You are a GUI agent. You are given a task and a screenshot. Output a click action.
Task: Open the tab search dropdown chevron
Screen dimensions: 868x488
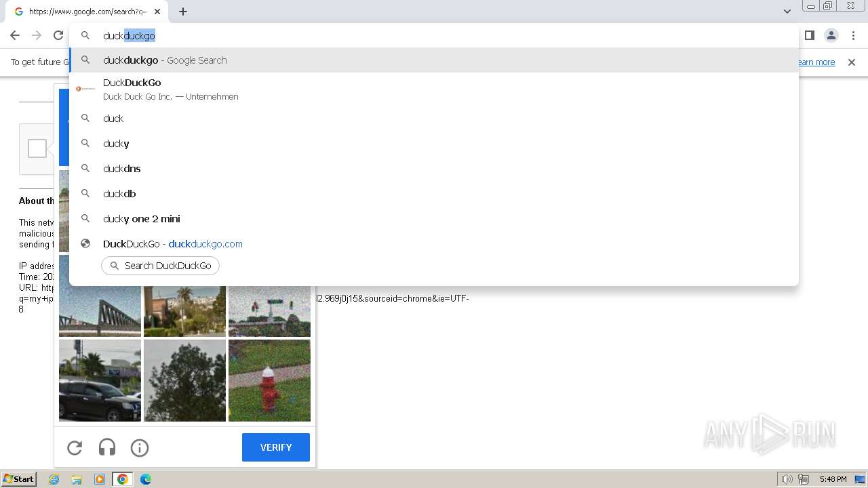[x=787, y=12]
